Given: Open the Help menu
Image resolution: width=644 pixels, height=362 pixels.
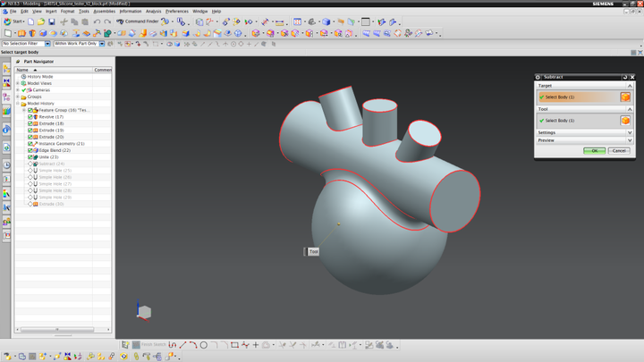Looking at the screenshot, I should coord(216,12).
